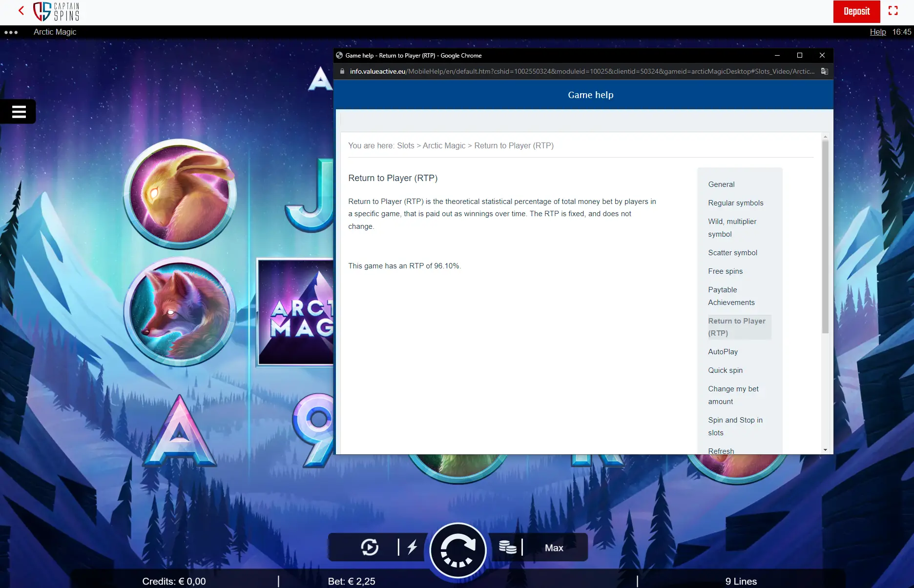Click Arctic Magic in the breadcrumb

point(444,145)
